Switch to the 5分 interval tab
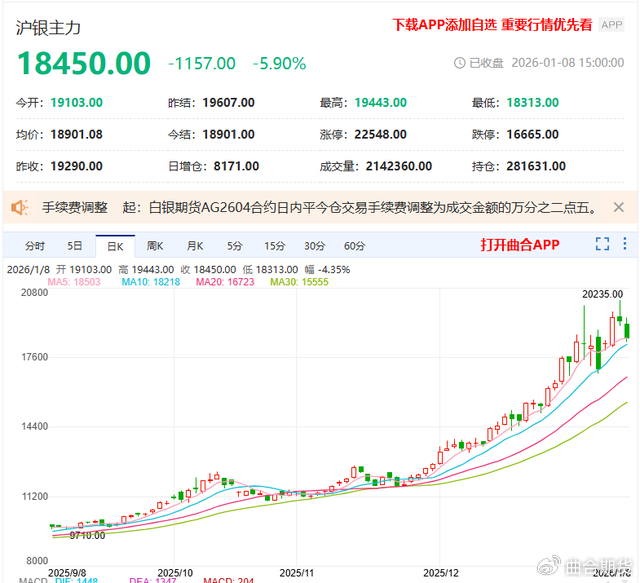640x583 pixels. tap(235, 246)
